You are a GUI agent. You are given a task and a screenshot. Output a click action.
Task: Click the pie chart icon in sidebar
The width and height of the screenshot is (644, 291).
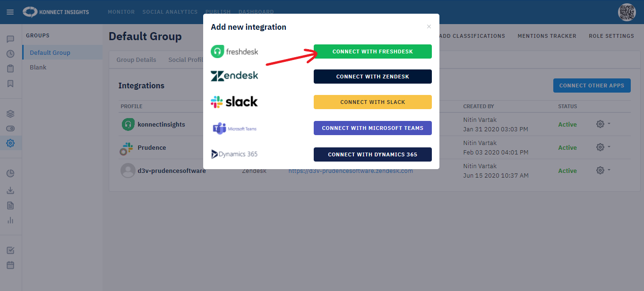coord(11,173)
